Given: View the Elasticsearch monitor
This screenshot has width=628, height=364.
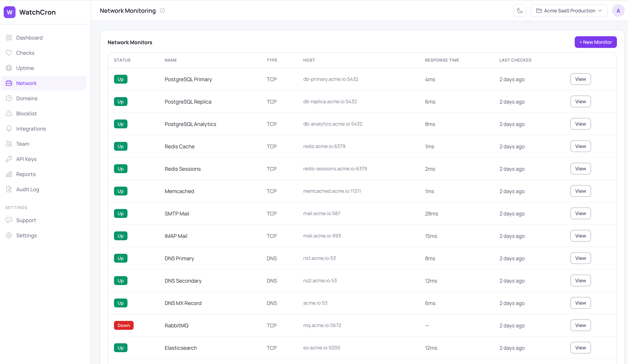Looking at the screenshot, I should click(580, 348).
